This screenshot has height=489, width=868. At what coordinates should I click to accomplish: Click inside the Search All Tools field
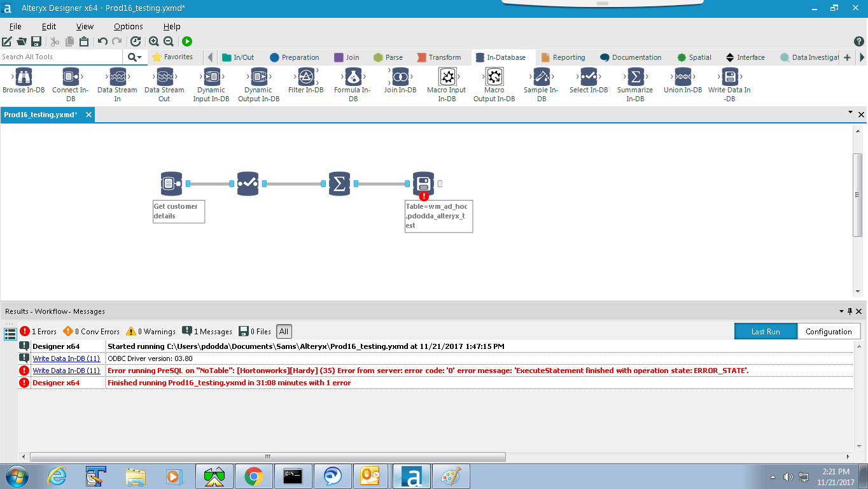60,57
